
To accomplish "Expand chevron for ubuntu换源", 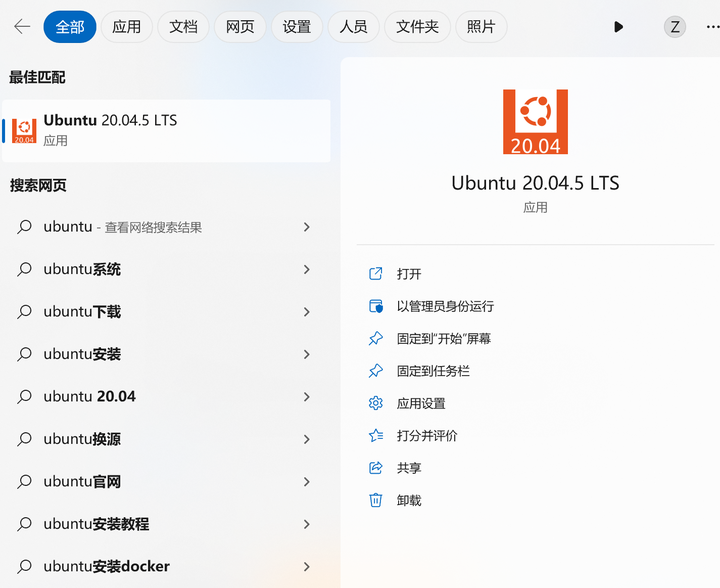I will click(x=307, y=439).
